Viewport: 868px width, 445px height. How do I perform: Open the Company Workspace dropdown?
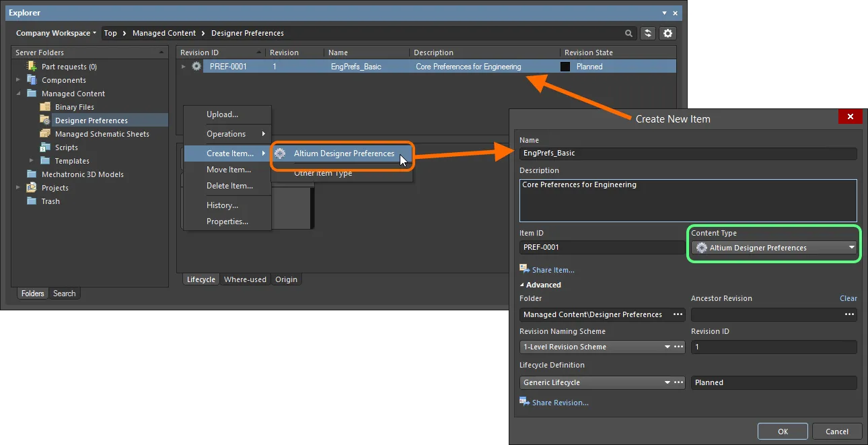[x=57, y=33]
